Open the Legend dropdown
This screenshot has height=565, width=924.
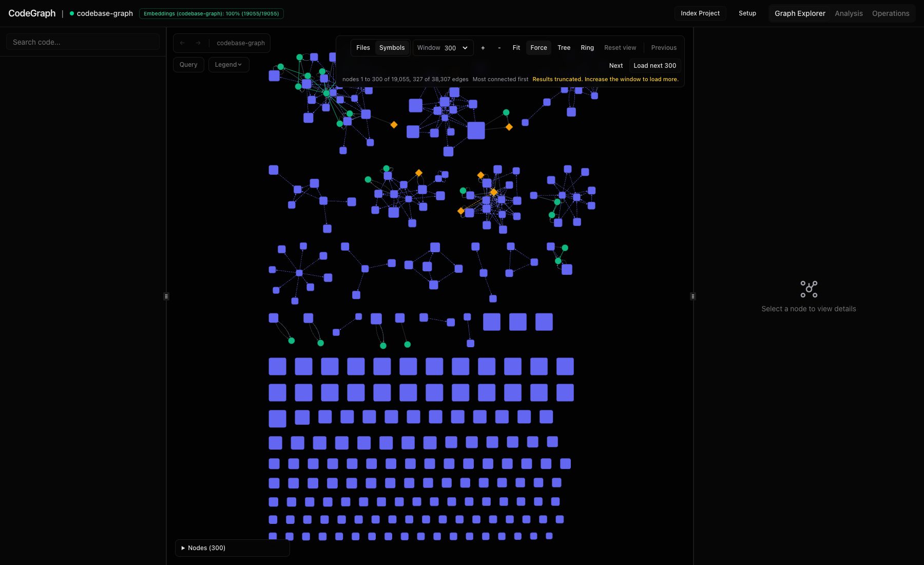(x=228, y=65)
